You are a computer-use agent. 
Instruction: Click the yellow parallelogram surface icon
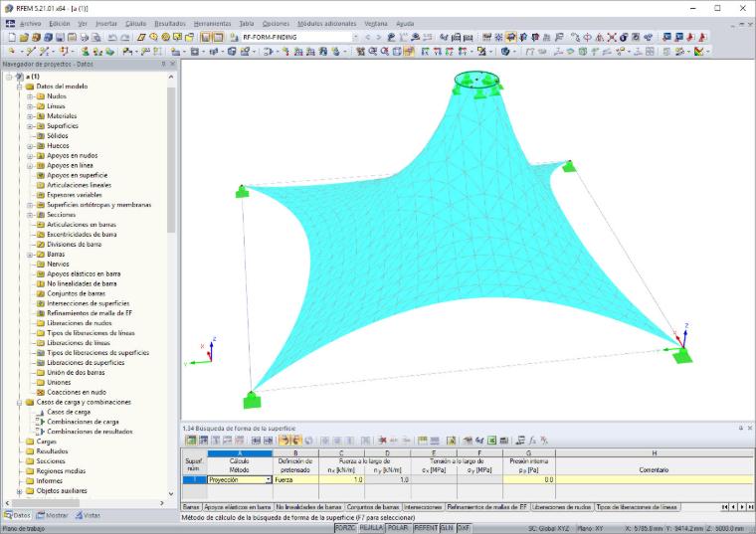point(141,37)
